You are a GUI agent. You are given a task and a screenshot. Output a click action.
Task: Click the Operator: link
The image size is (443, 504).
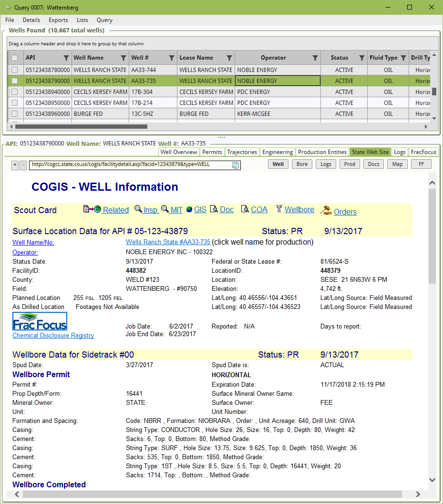pos(25,252)
